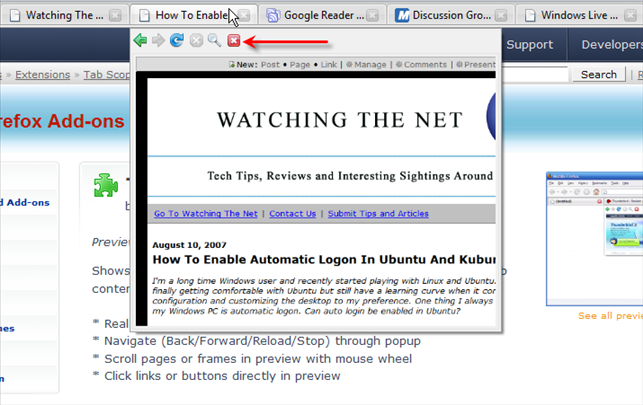Click the Forward arrow in preview popup
The image size is (643, 405).
(158, 40)
